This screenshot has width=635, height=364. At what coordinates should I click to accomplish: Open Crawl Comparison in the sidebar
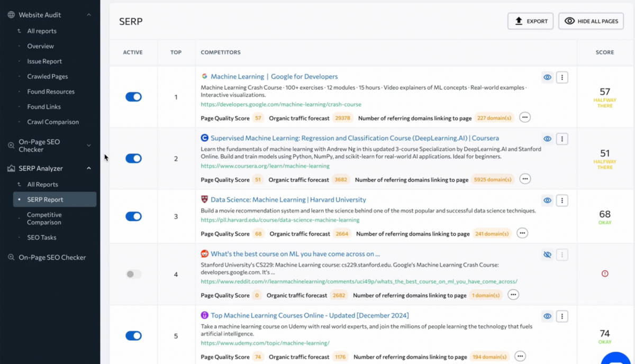53,122
